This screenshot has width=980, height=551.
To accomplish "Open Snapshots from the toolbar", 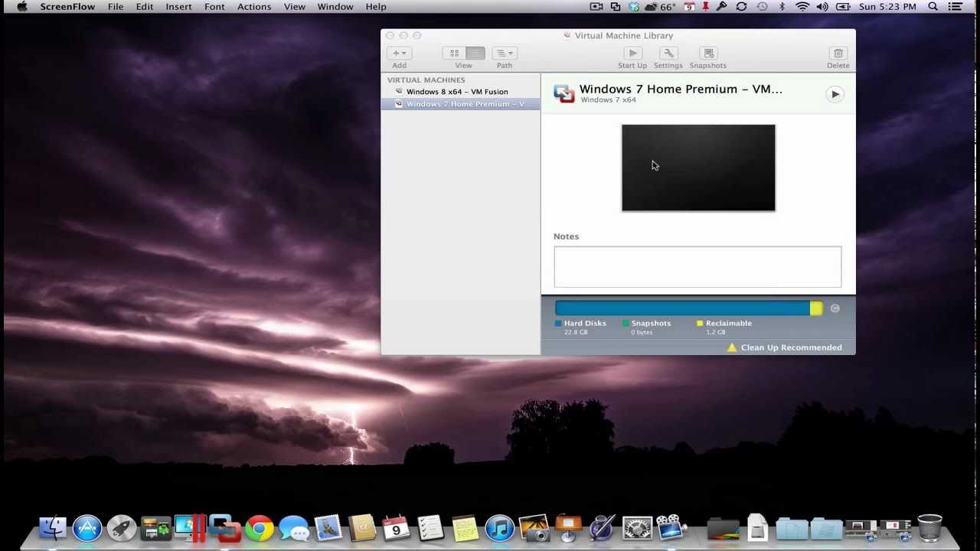I will point(708,53).
